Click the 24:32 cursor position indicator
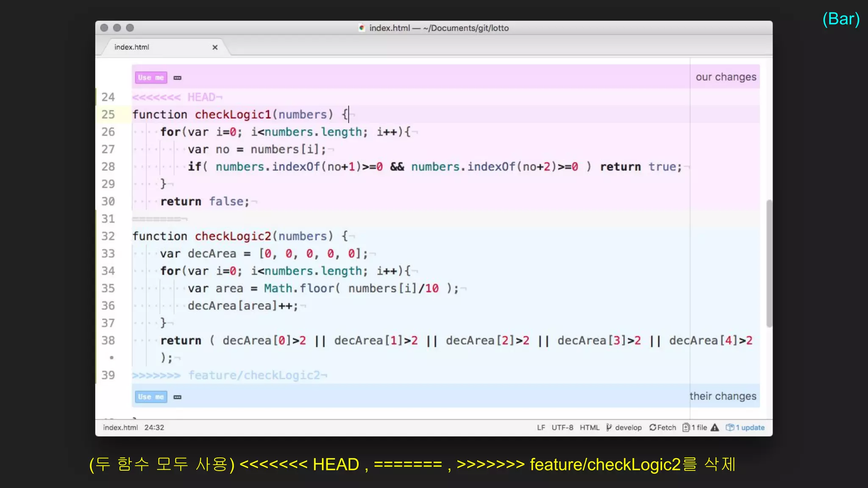This screenshot has width=868, height=488. point(154,427)
